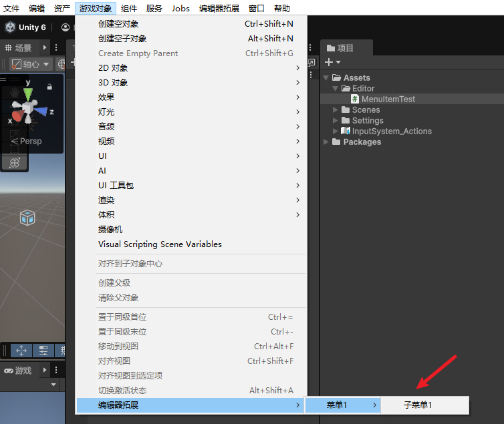
Task: Click the sliders settings overlay button
Action: tap(43, 351)
